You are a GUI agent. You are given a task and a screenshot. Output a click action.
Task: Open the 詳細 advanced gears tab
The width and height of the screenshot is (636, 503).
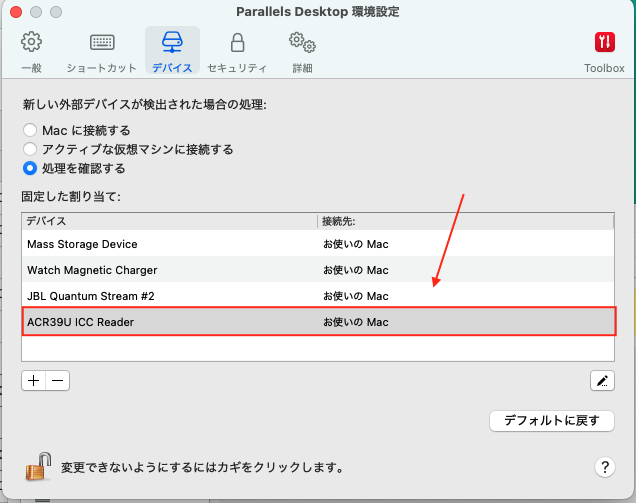(x=302, y=52)
